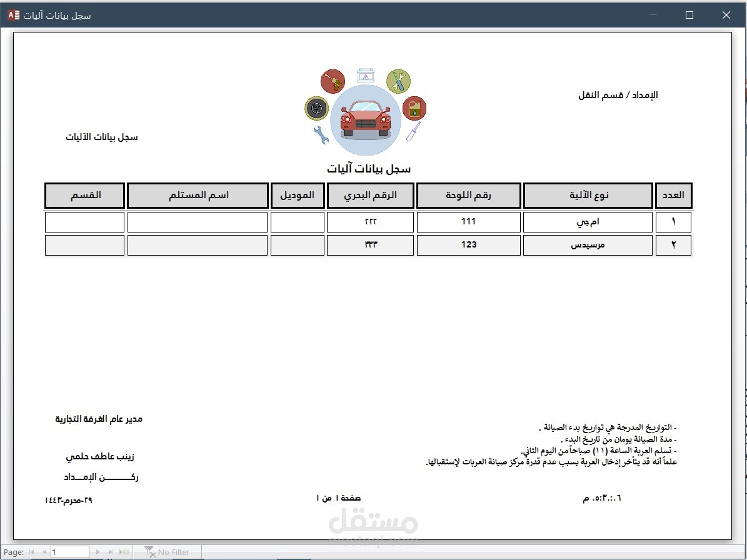
Task: Click the الرقم البحري column header
Action: [x=370, y=195]
